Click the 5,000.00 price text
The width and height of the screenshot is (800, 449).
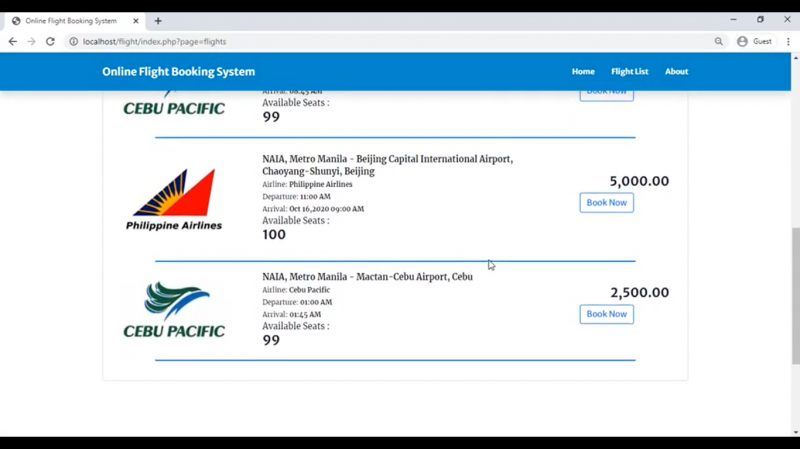coord(639,181)
